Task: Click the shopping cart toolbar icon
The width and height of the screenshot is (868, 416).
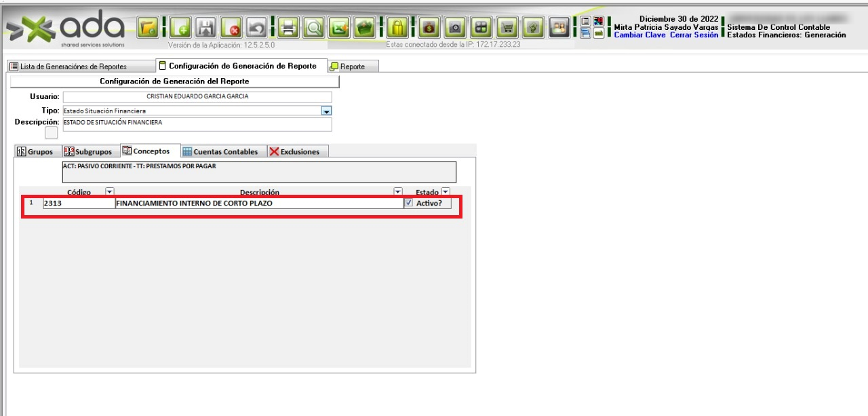Action: click(508, 28)
